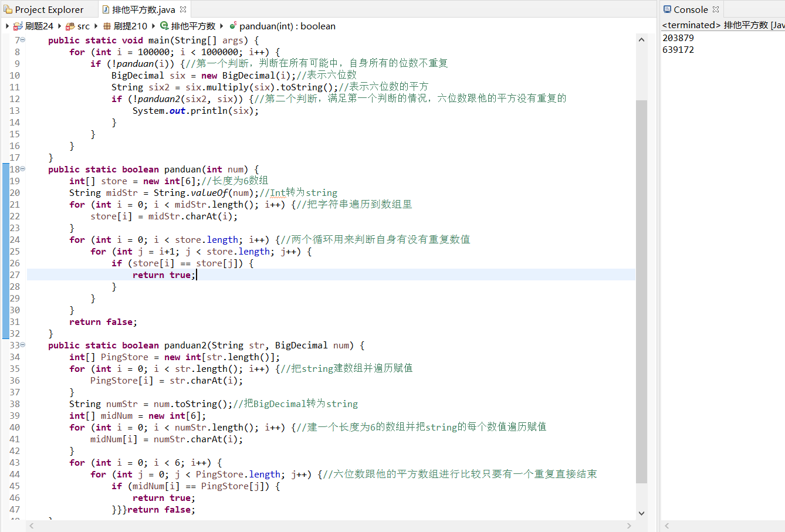Expand the breadcrumb arrow before 刷提210
Image resolution: width=785 pixels, height=532 pixels.
point(96,26)
